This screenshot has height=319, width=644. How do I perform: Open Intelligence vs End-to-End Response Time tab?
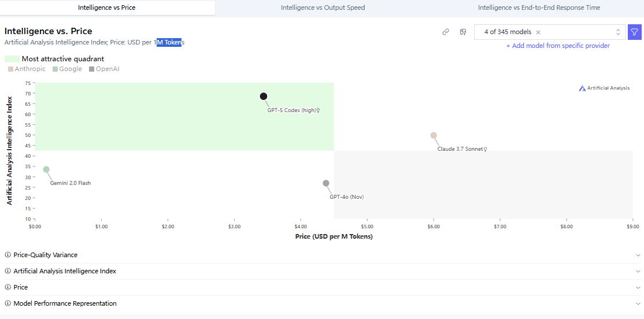click(x=539, y=8)
